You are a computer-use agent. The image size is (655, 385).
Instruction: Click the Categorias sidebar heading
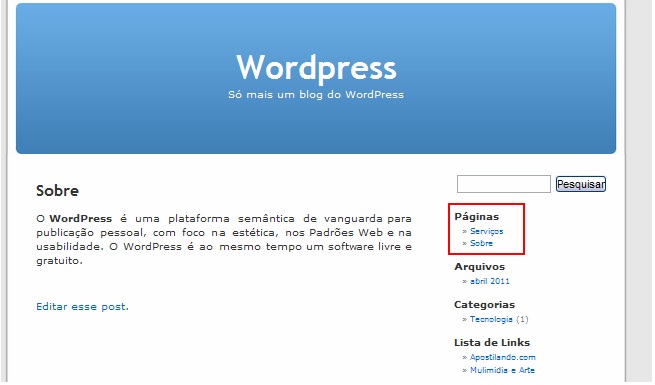tap(485, 304)
